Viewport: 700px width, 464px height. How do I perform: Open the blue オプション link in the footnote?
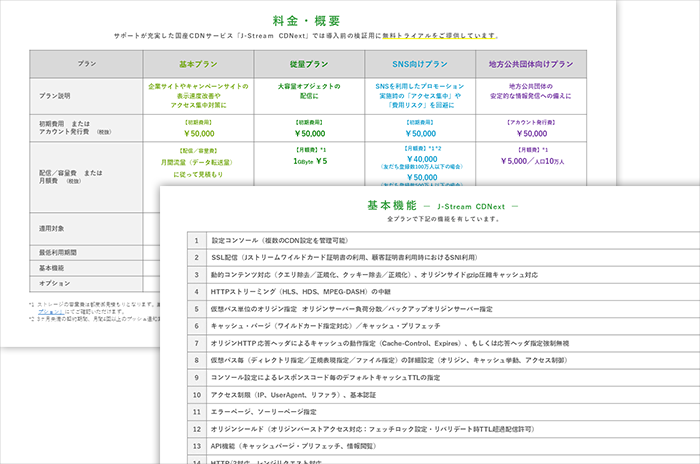[51, 312]
